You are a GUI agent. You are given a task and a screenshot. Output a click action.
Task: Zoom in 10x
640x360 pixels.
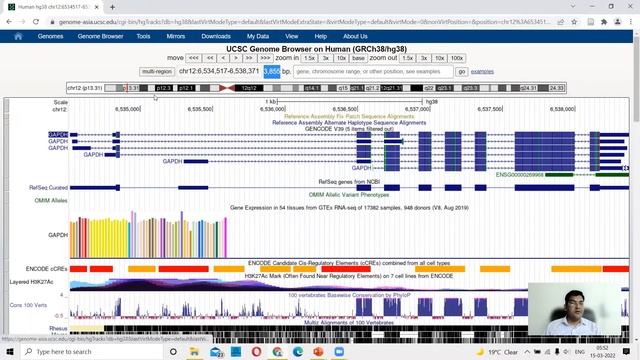341,58
